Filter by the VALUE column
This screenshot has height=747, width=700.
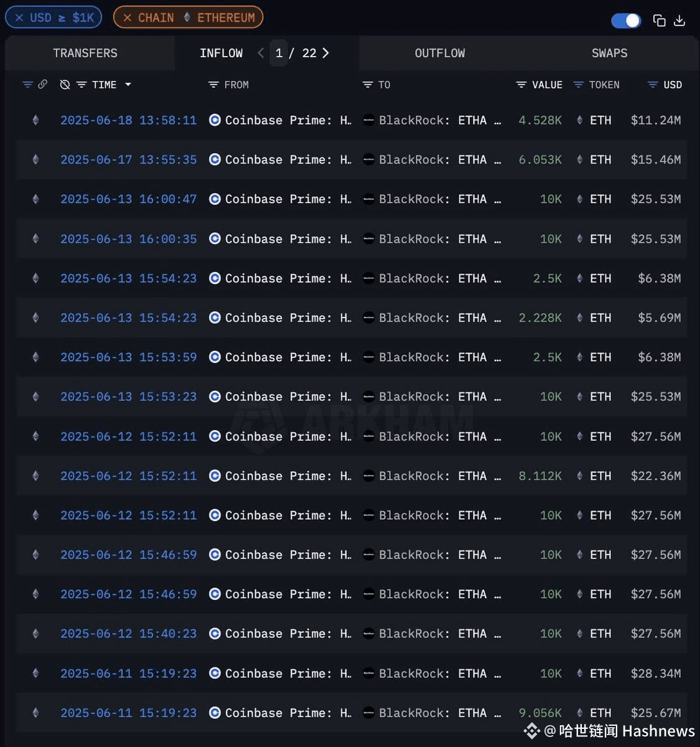521,84
